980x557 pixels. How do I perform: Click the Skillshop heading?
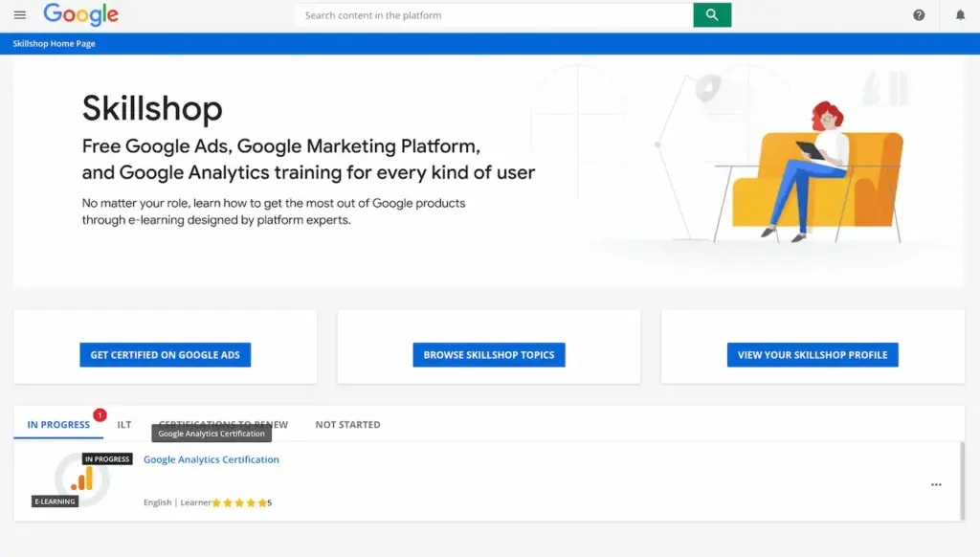click(152, 108)
